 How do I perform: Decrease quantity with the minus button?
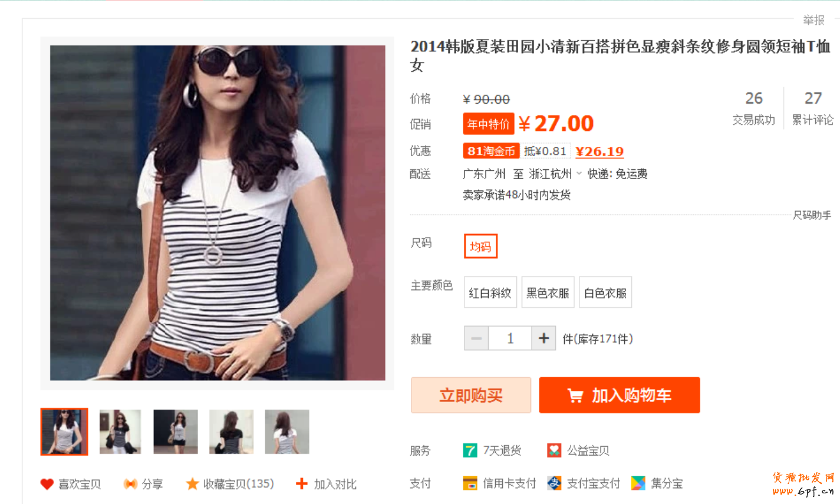(476, 338)
